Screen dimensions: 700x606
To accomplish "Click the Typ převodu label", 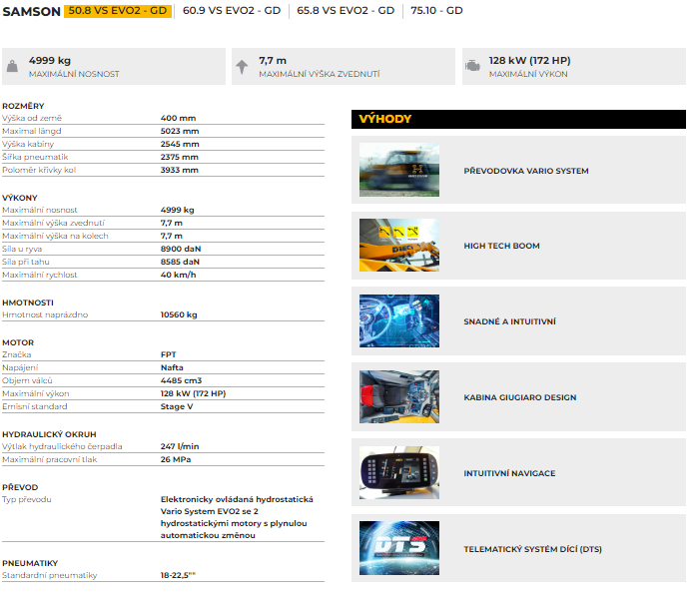I will click(27, 500).
